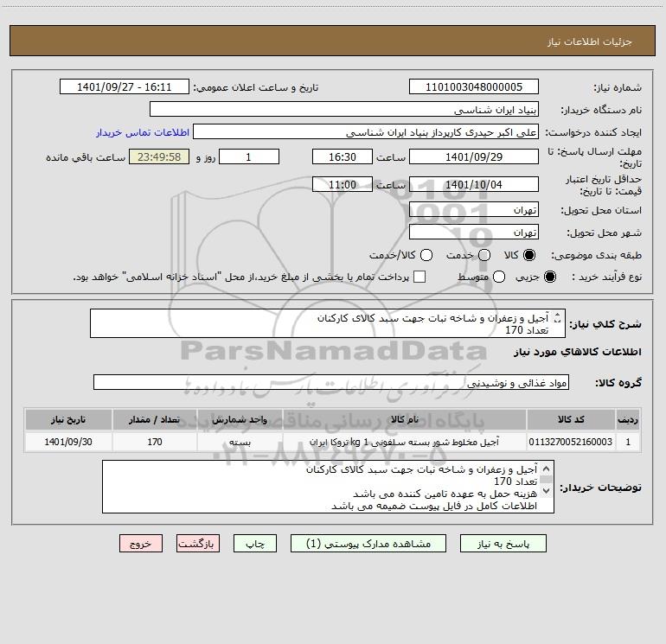Click the بازگشت back button
666x644 pixels.
pyautogui.click(x=198, y=544)
